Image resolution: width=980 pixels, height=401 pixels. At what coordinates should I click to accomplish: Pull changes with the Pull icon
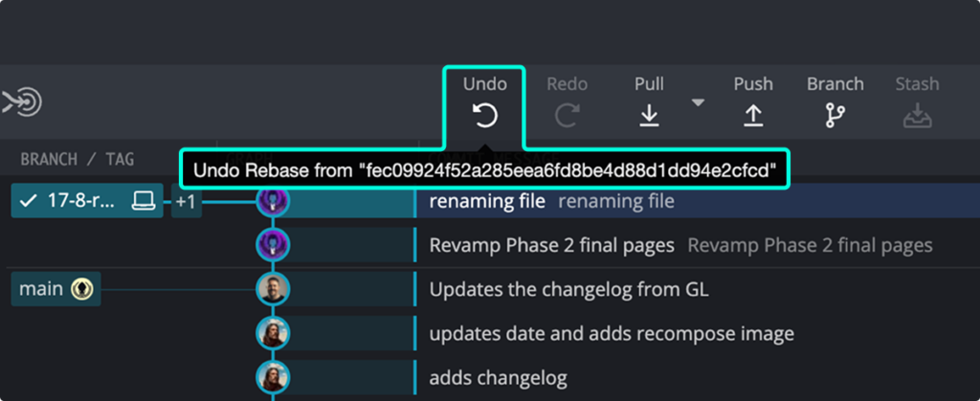tap(649, 116)
